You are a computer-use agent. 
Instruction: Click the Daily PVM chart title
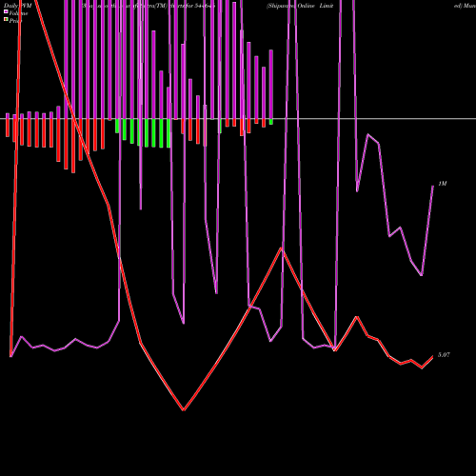[18, 6]
